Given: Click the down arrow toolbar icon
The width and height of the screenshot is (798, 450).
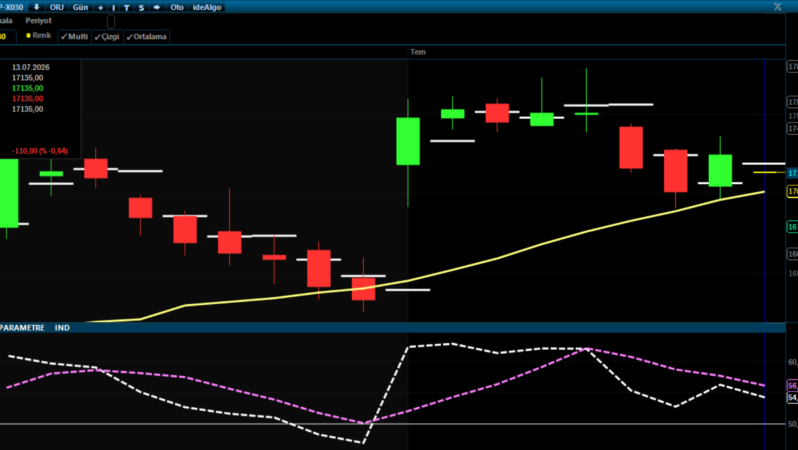Looking at the screenshot, I should coord(37,7).
